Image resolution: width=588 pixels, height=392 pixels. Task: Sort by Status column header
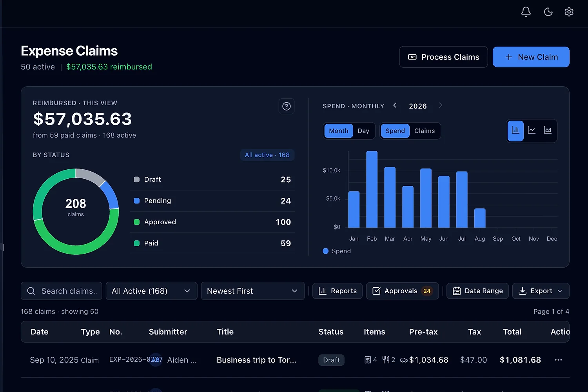coord(331,332)
